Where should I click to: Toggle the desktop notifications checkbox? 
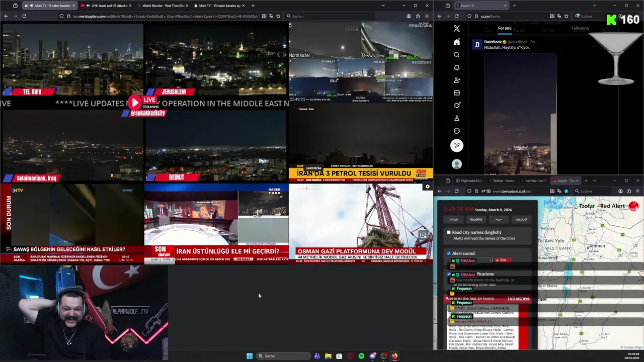click(449, 275)
